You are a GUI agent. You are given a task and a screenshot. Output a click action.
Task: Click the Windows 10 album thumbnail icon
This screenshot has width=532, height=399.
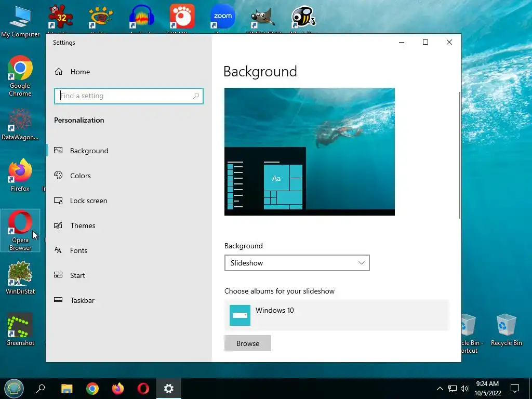240,315
